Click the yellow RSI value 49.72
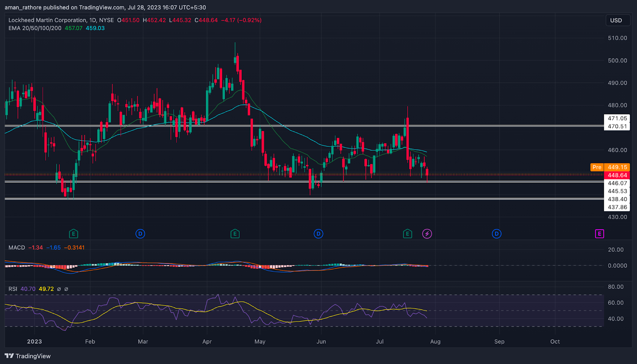Screen dimensions: 637x364 click(x=46, y=289)
